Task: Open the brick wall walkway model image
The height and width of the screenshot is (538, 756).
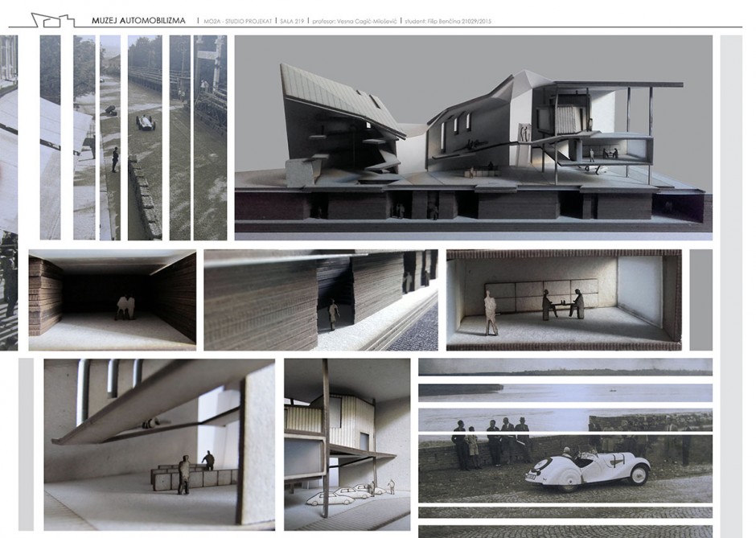Action: pyautogui.click(x=320, y=300)
